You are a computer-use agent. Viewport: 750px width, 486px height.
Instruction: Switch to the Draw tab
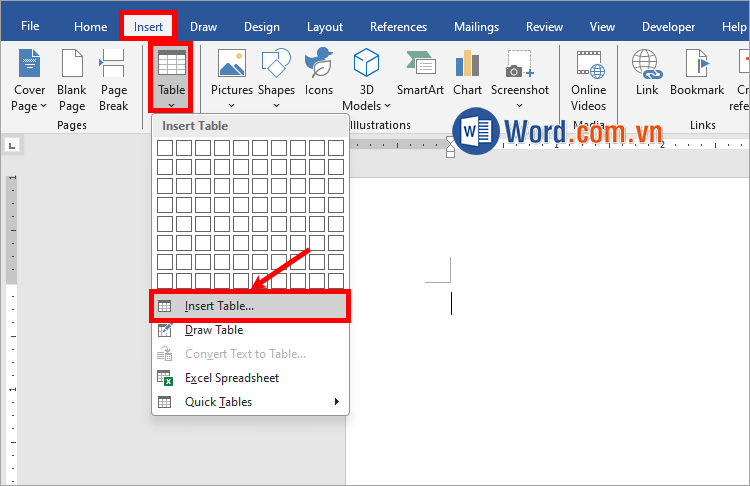pos(203,27)
